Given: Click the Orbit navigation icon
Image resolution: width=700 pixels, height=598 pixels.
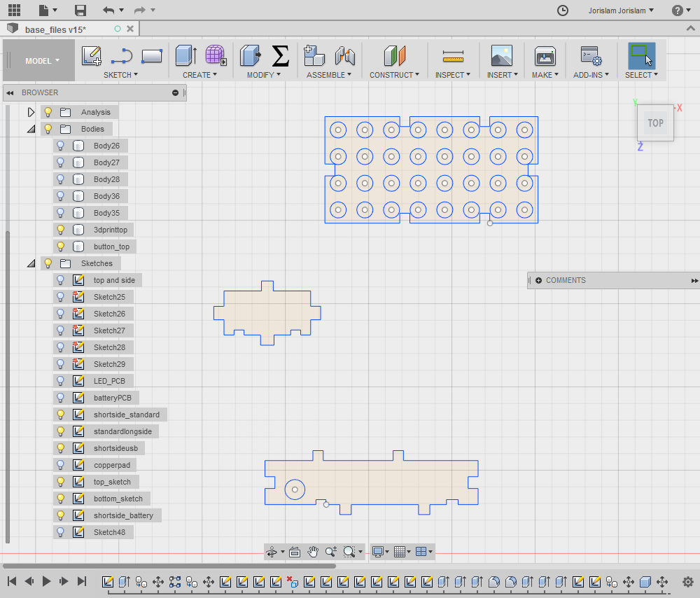Looking at the screenshot, I should (272, 552).
